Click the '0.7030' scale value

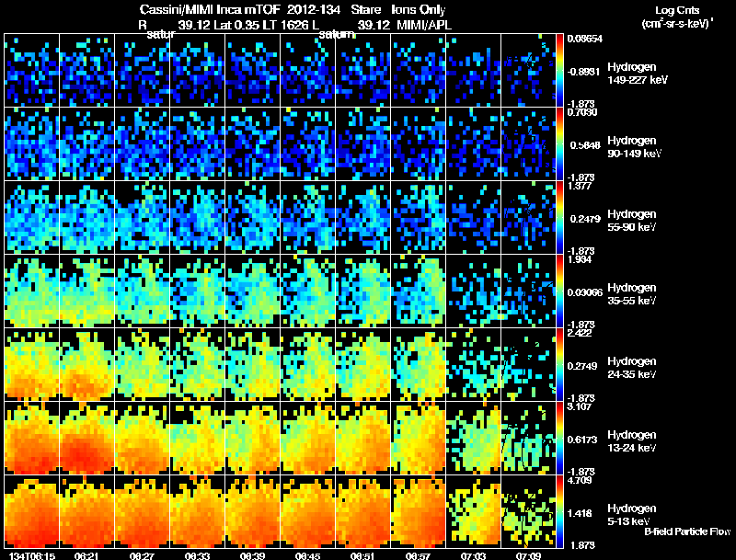[x=581, y=112]
